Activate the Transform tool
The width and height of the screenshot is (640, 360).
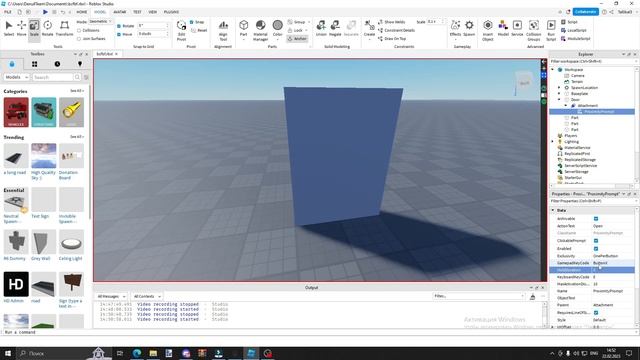point(64,28)
